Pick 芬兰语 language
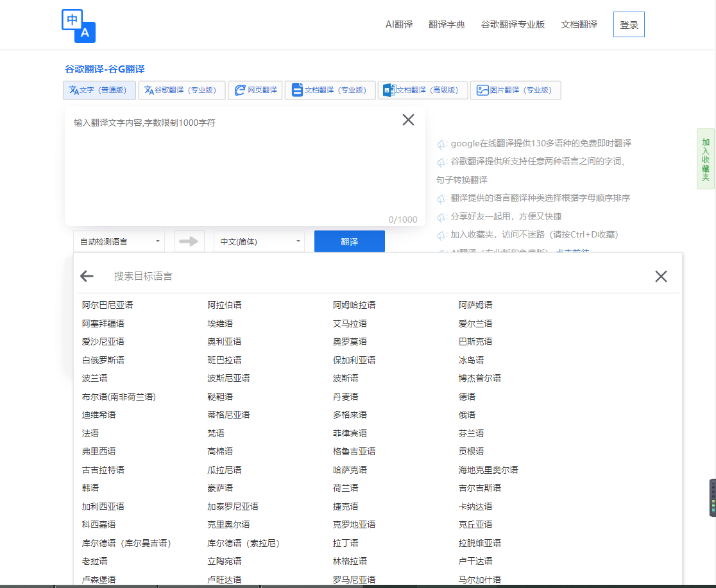The image size is (716, 588). point(472,433)
